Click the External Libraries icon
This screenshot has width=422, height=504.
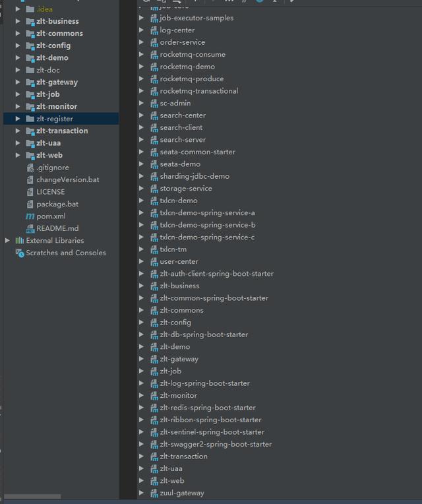[20, 240]
